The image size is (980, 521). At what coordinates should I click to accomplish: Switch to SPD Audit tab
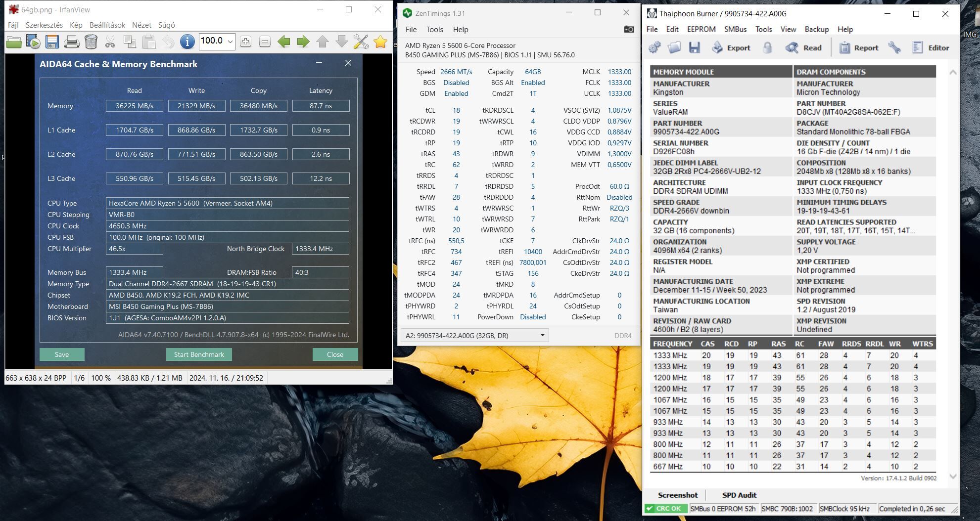(x=739, y=495)
